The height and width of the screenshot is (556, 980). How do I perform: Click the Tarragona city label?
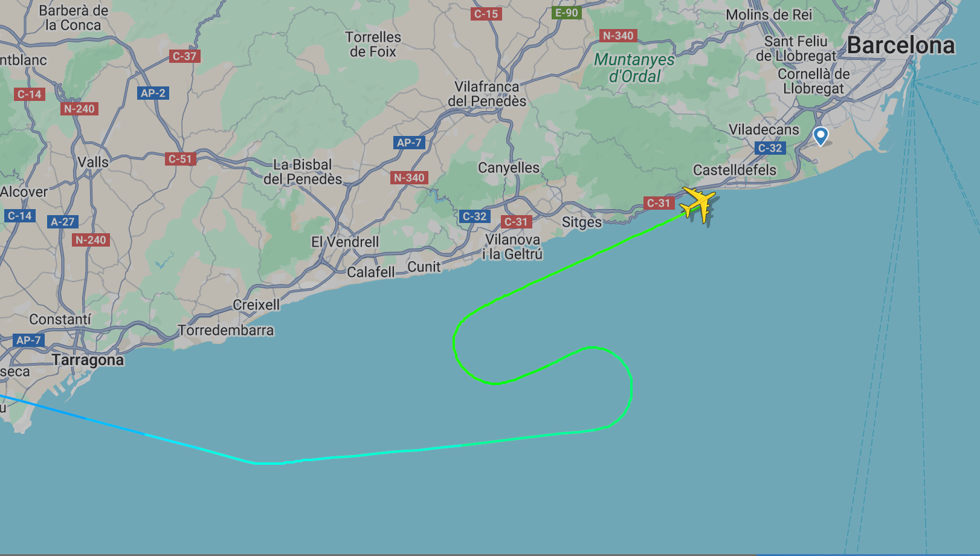(88, 360)
